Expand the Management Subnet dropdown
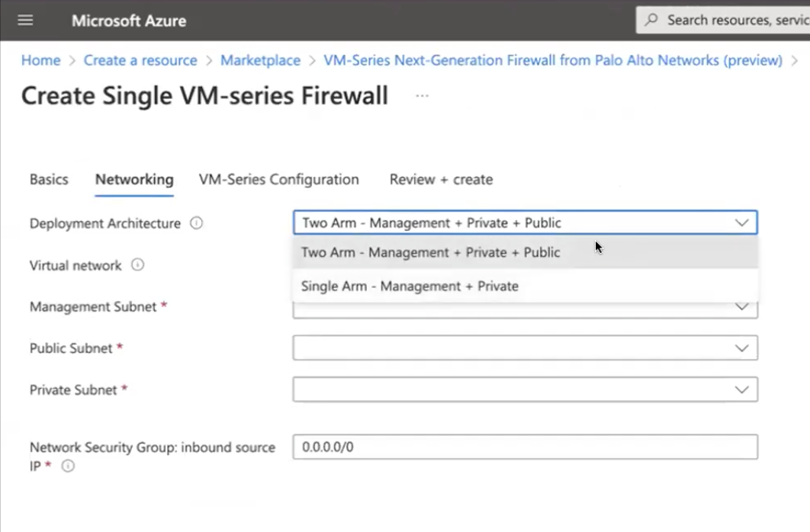The width and height of the screenshot is (810, 532). tap(741, 307)
